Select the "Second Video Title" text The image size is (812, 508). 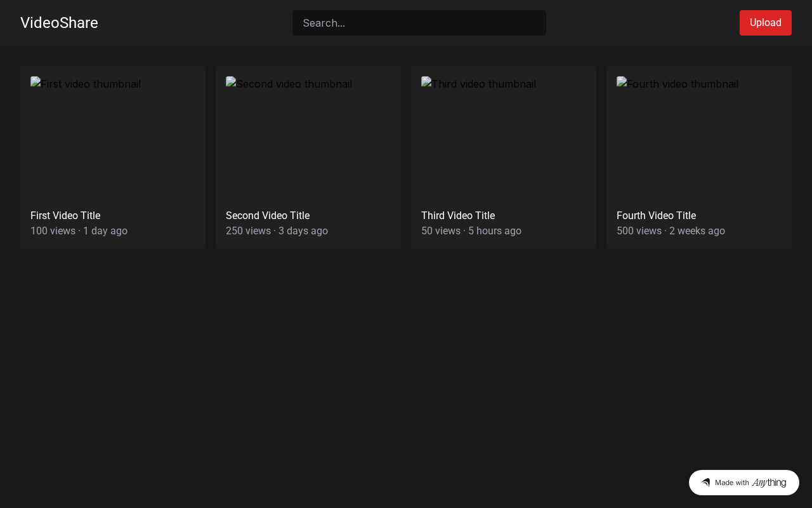point(268,216)
